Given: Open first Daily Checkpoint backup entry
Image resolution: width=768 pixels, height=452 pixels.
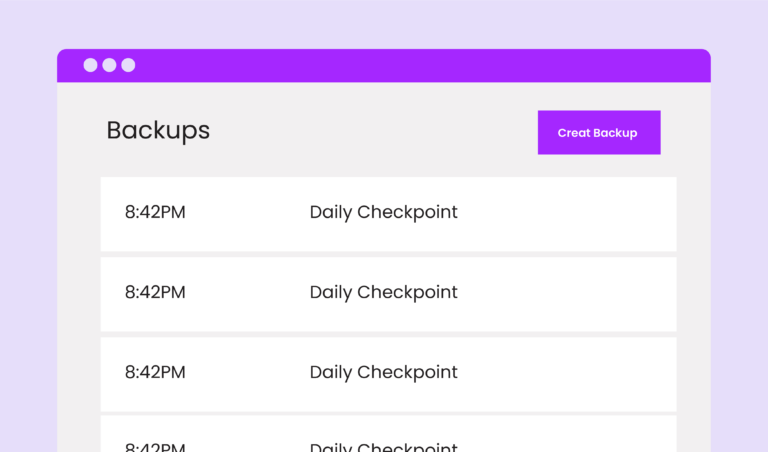Looking at the screenshot, I should pos(384,213).
